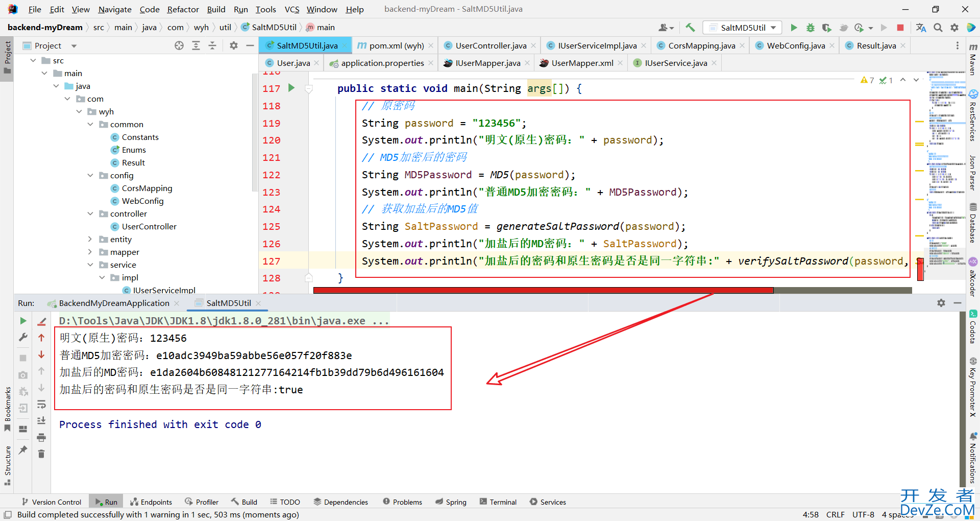Close the pom.xml (wyh) tab

pos(431,45)
